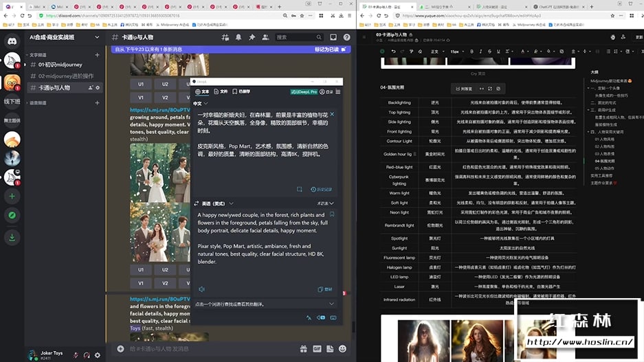
Task: Open Discord notification bell settings
Action: pyautogui.click(x=238, y=37)
